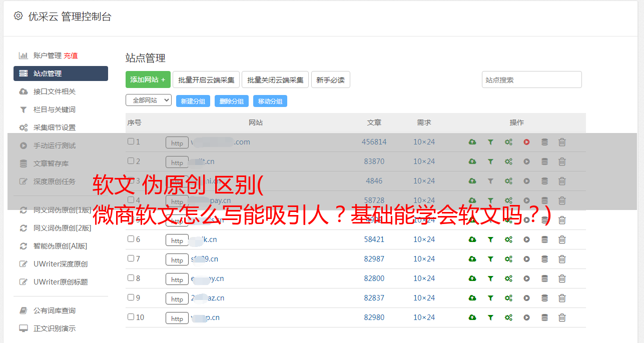This screenshot has width=644, height=343.
Task: Click the filter icon in row 7
Action: click(490, 259)
